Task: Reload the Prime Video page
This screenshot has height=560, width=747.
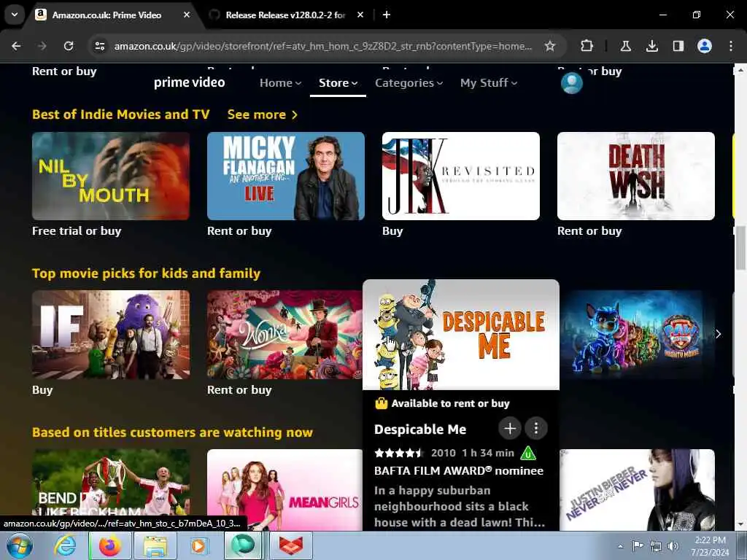Action: point(69,46)
